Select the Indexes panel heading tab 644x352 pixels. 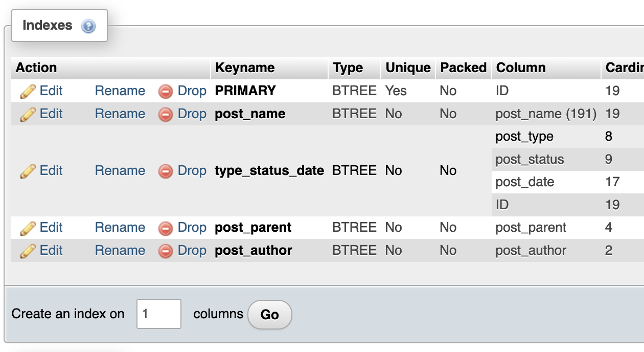(46, 26)
